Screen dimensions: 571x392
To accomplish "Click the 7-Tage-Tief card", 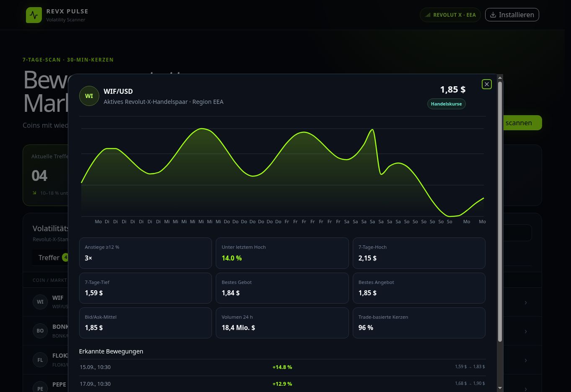I will coord(145,288).
